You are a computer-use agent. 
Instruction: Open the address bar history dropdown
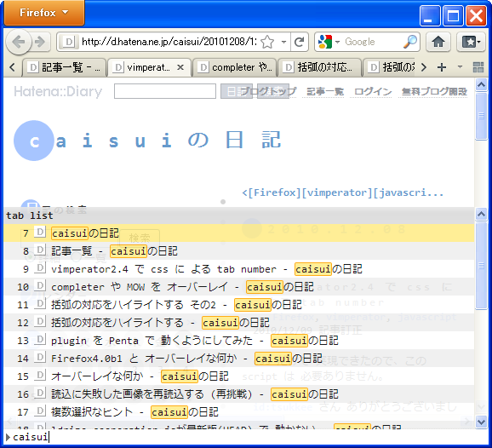pyautogui.click(x=283, y=42)
